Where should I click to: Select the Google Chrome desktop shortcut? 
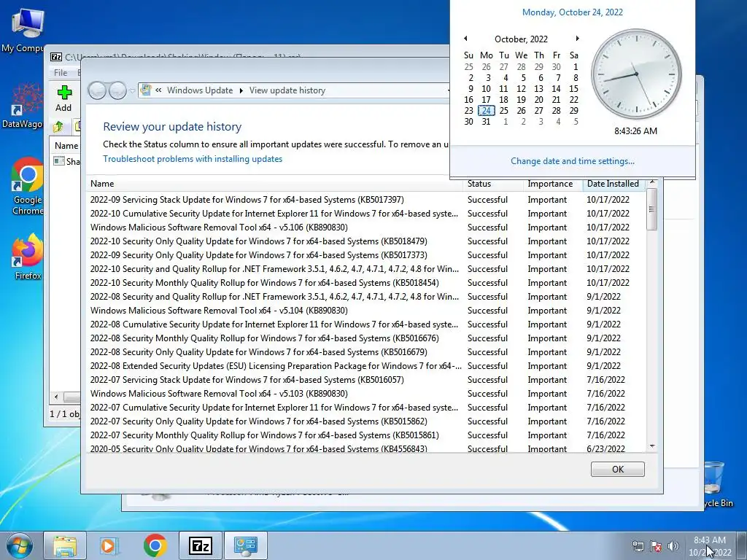coord(27,187)
